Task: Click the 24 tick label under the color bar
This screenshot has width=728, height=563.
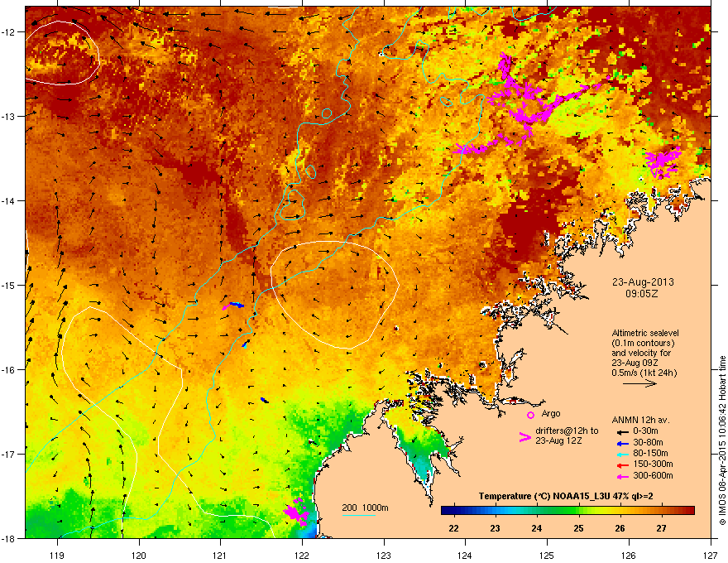Action: point(537,528)
